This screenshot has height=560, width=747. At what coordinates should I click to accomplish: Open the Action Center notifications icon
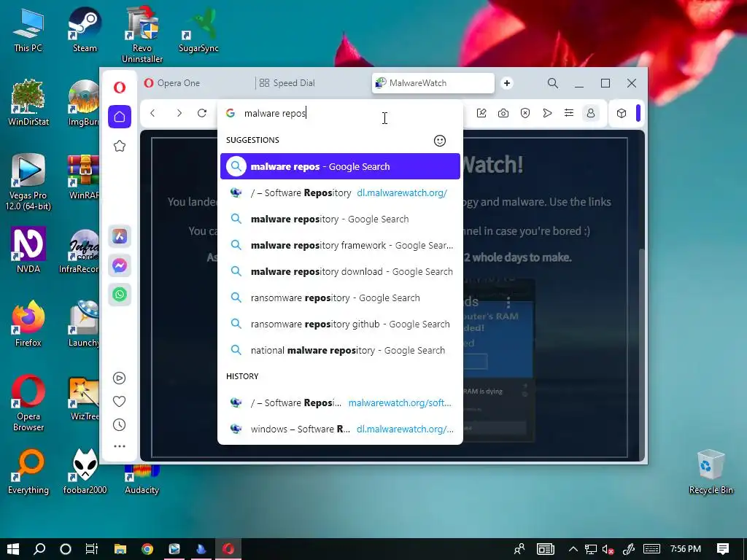[x=723, y=549]
